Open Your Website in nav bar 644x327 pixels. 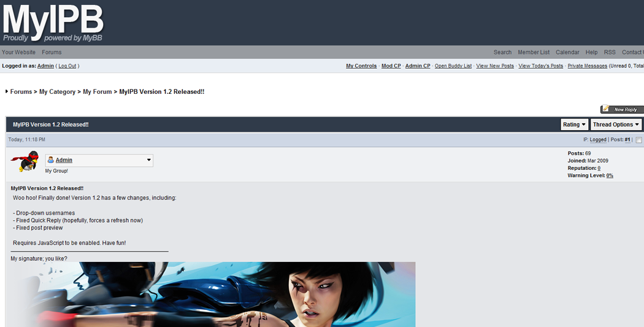(18, 52)
